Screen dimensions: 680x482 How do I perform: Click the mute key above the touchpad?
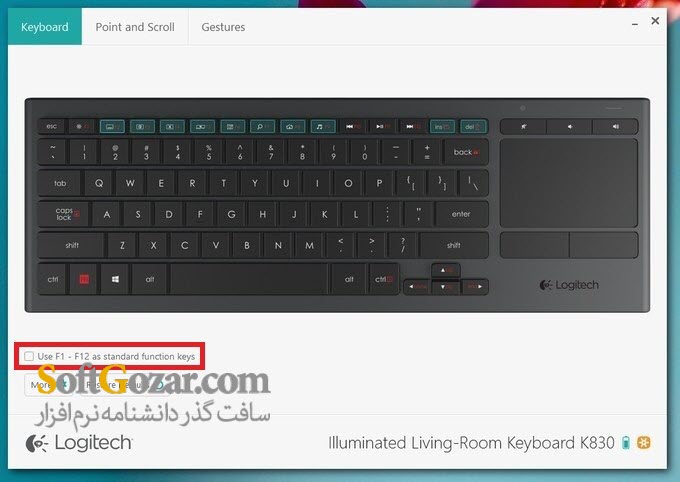coord(524,127)
